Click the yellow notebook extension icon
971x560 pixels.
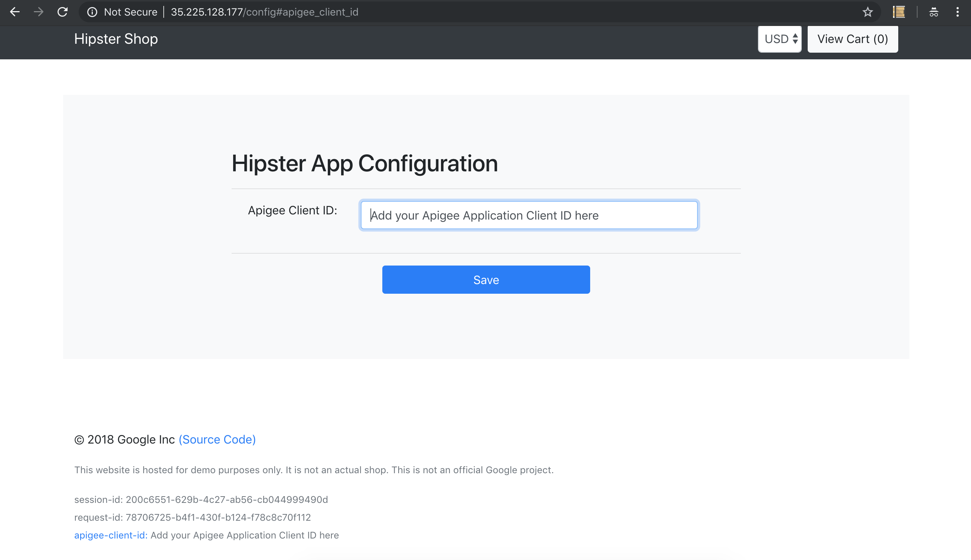click(x=899, y=12)
